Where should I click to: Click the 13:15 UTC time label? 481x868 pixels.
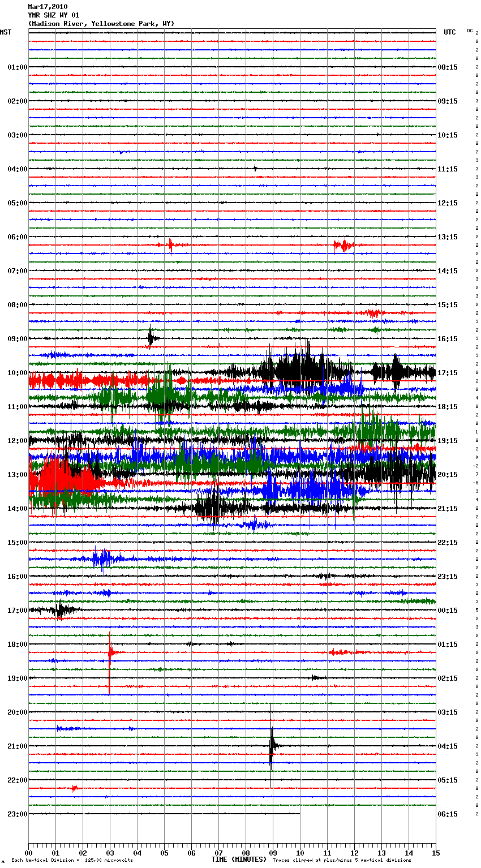(x=448, y=237)
